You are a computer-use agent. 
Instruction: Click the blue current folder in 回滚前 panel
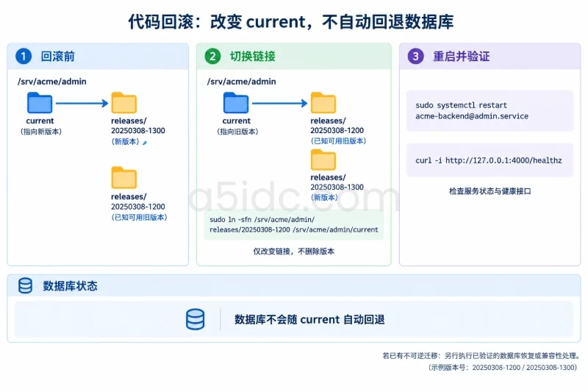point(40,102)
